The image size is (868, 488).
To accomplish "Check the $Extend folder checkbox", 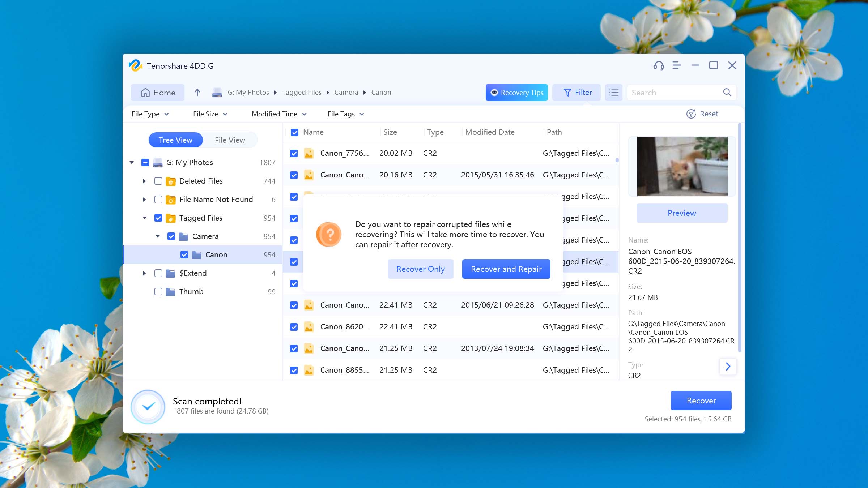I will point(158,273).
